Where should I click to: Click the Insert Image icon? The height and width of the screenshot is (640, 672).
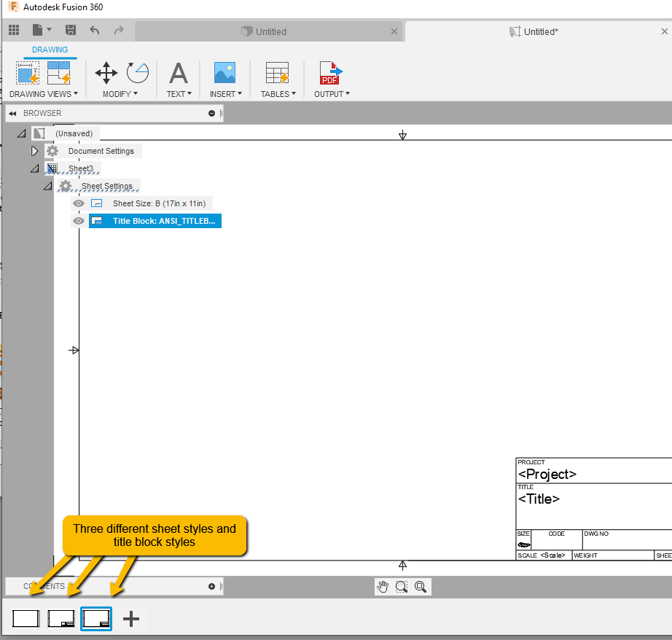tap(224, 72)
